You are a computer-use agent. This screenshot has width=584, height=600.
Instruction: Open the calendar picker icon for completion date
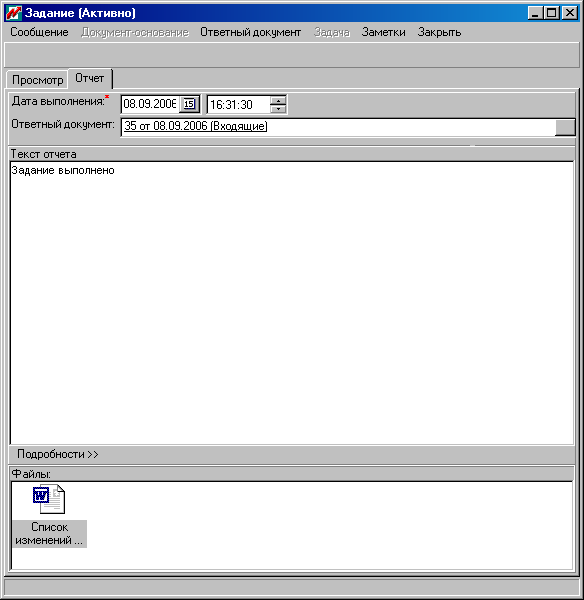tap(189, 104)
